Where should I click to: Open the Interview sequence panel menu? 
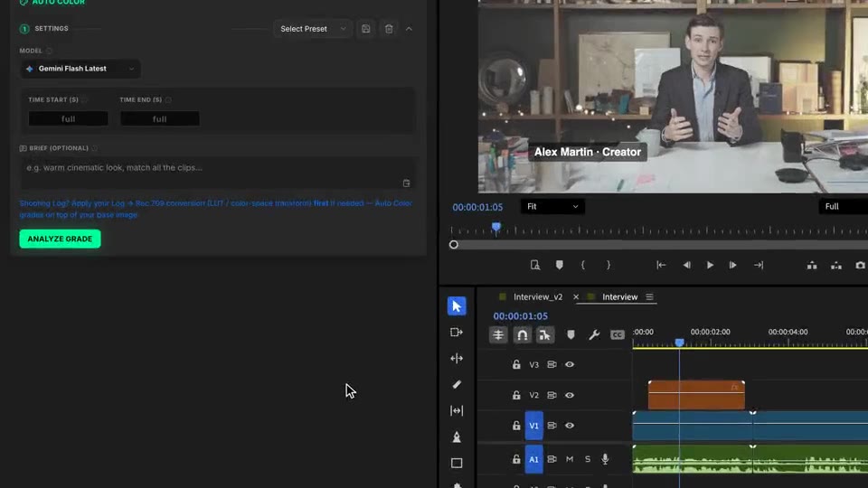649,297
